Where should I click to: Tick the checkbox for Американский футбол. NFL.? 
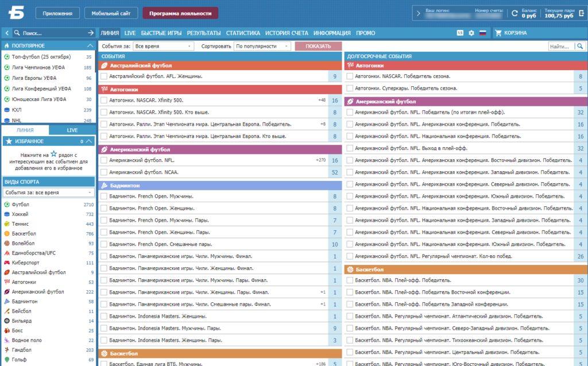(104, 160)
